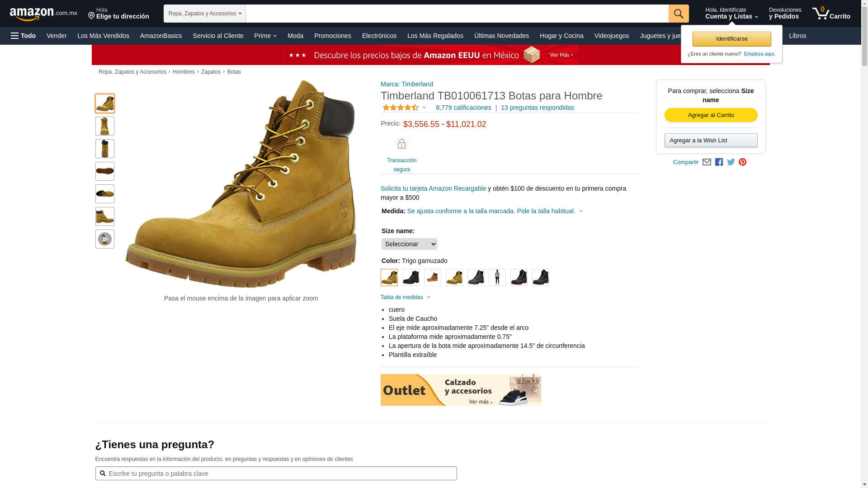Open the 8,779 calificaciones link
Screen dimensions: 868x488
pos(463,108)
